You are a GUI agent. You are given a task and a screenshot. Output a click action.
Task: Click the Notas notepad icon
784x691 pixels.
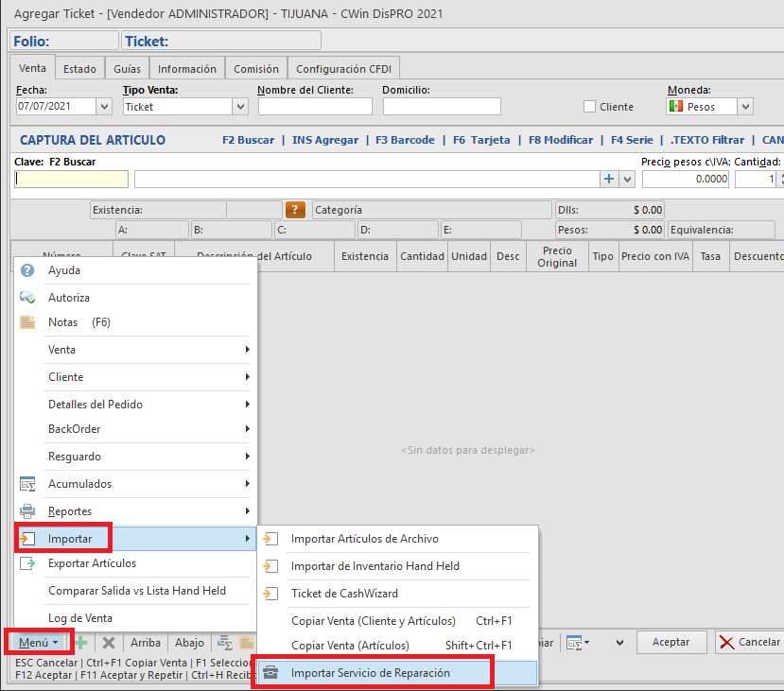[27, 322]
